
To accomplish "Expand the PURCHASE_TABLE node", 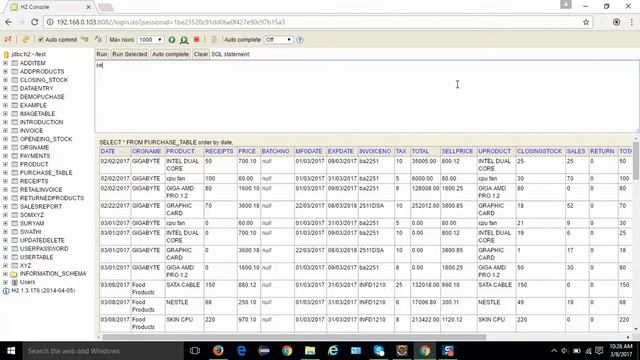I will tap(5, 173).
